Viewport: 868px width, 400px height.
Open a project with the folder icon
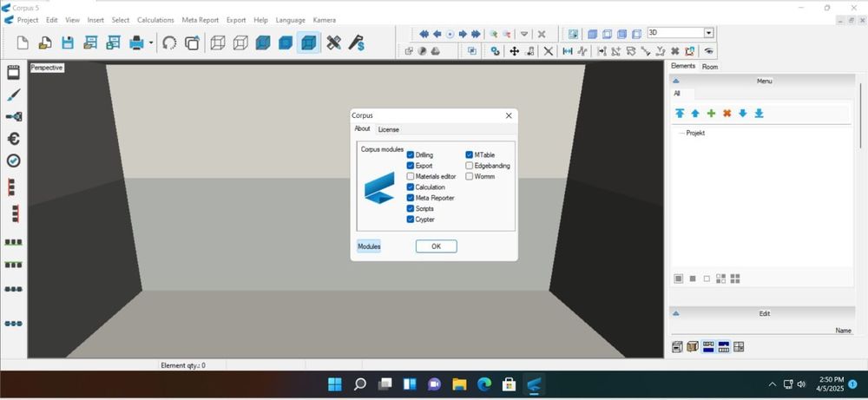point(45,43)
